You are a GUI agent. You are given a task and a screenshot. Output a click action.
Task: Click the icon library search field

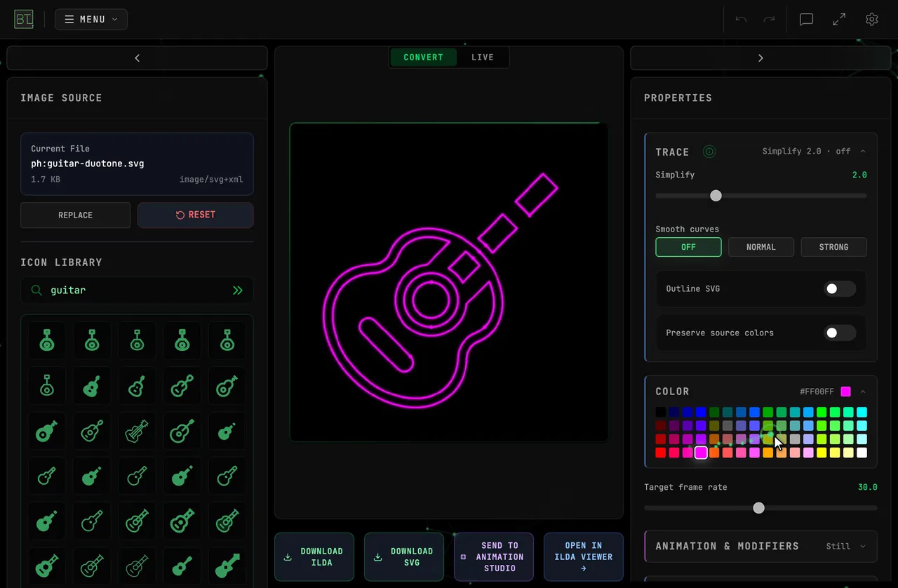pyautogui.click(x=137, y=290)
